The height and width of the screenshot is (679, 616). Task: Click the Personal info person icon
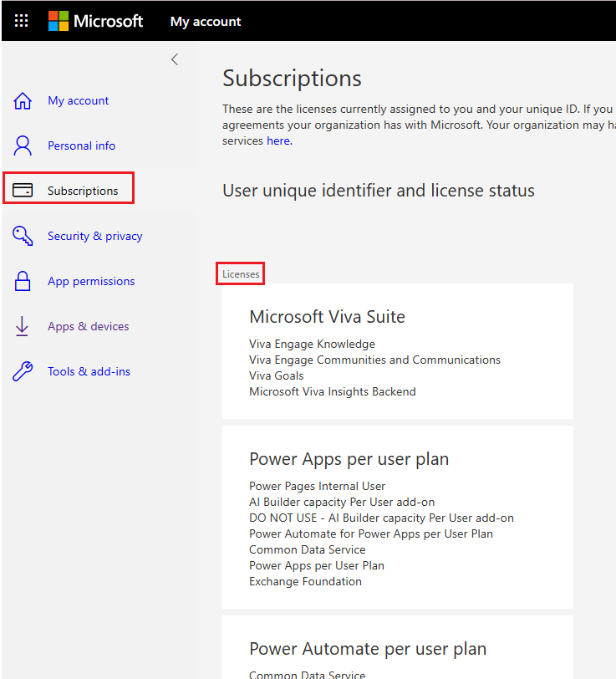(23, 145)
